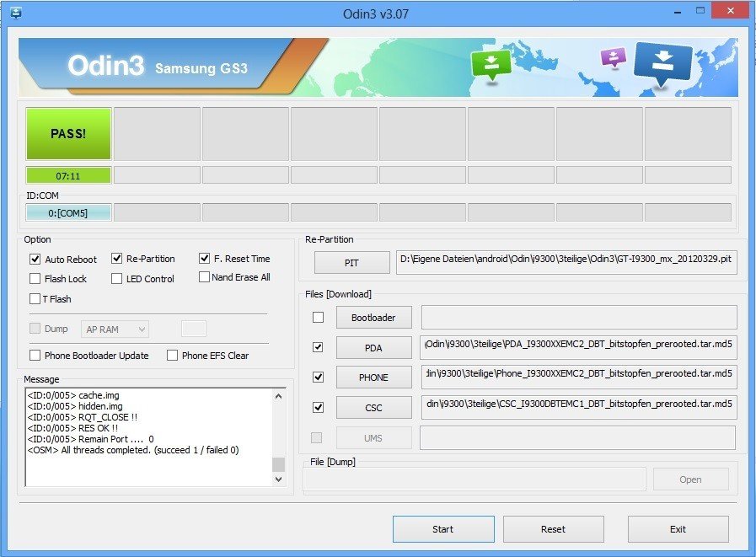756x557 pixels.
Task: Click the PHONE file button
Action: pos(374,378)
